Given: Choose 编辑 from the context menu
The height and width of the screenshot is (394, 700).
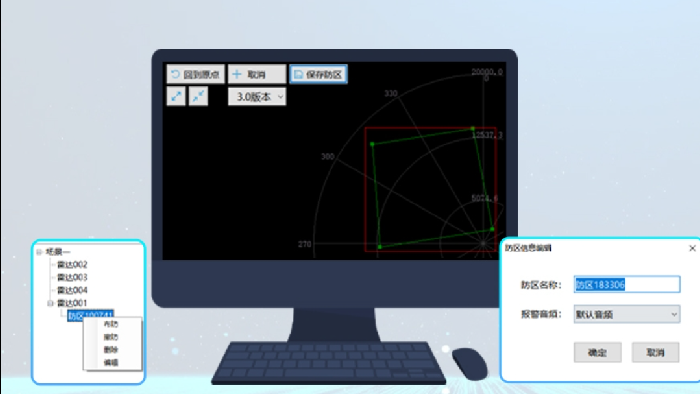Looking at the screenshot, I should coord(111,363).
